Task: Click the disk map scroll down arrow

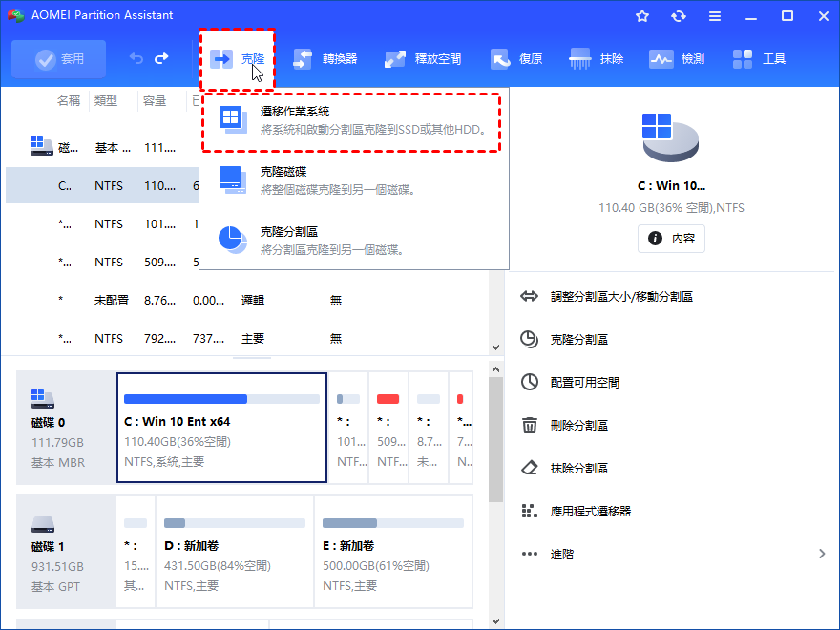Action: pyautogui.click(x=495, y=620)
